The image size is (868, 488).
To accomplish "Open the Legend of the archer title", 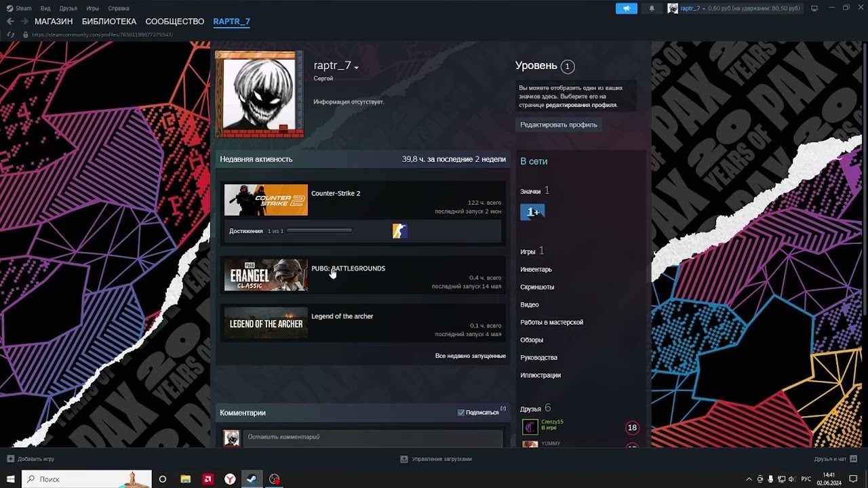I will pos(342,316).
